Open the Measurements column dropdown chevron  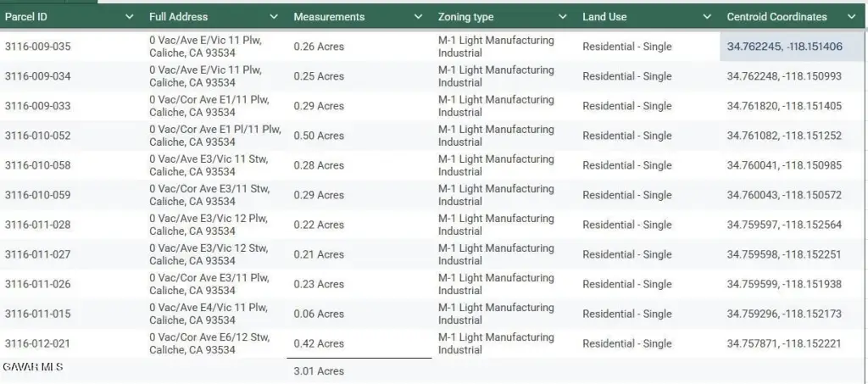pyautogui.click(x=418, y=17)
